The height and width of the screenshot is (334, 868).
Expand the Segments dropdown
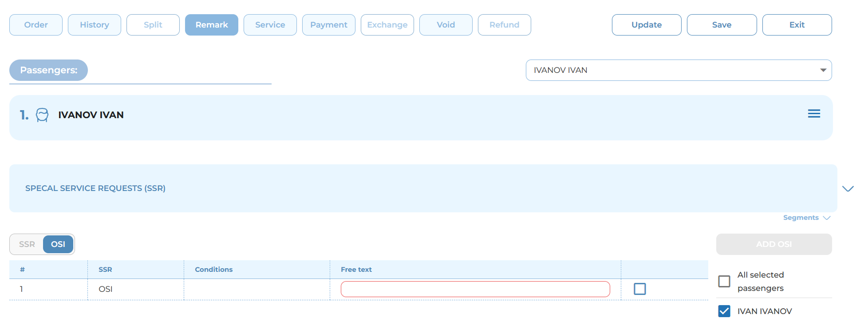(x=806, y=218)
